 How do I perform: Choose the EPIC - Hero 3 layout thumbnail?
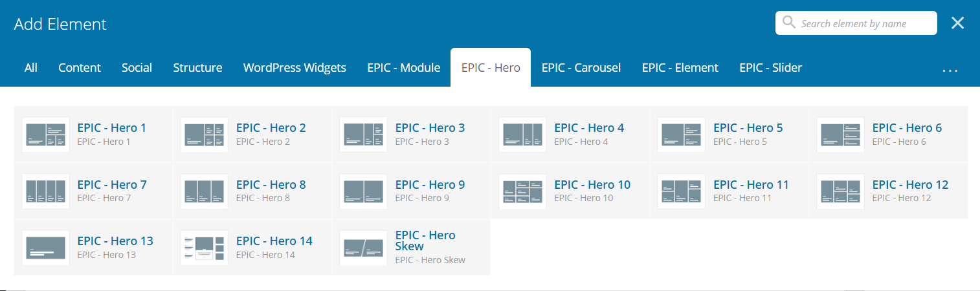pos(363,135)
